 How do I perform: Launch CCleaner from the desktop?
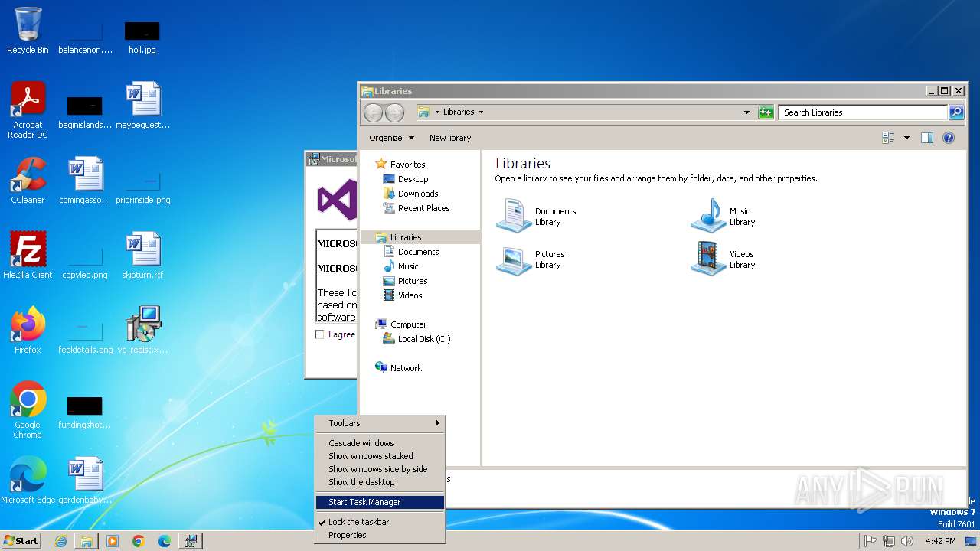[x=28, y=181]
